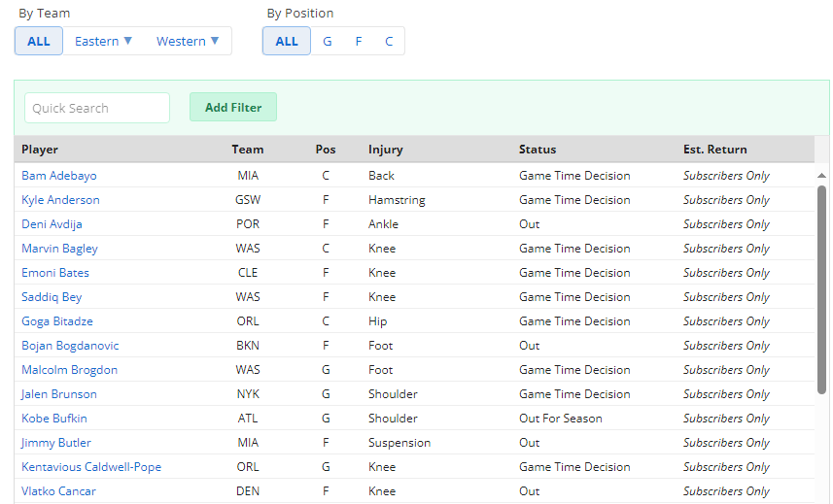
Task: Click Subscribers Only in Jimmy Butler row
Action: click(726, 443)
